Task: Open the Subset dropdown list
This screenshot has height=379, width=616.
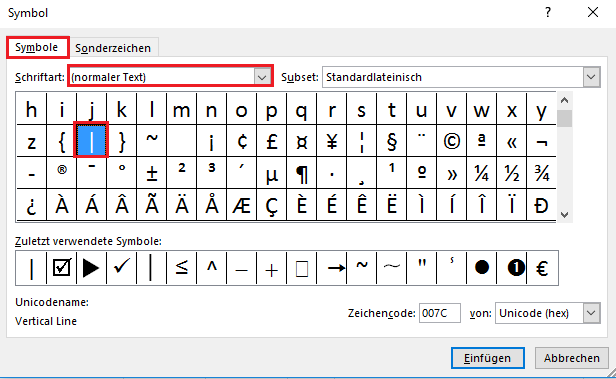Action: pyautogui.click(x=591, y=77)
